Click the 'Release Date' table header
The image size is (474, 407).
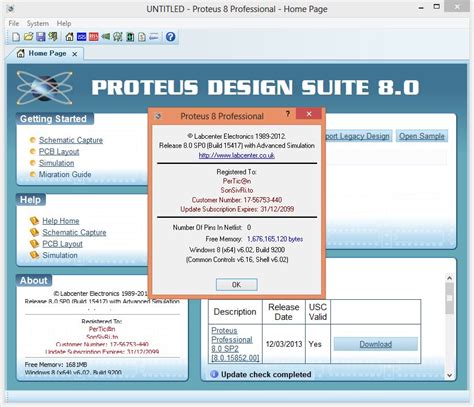284,312
